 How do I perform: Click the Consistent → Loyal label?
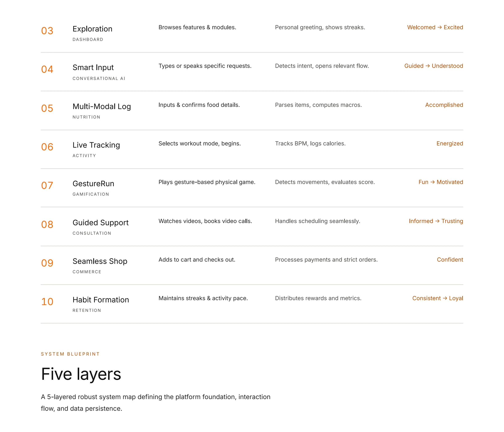(438, 298)
